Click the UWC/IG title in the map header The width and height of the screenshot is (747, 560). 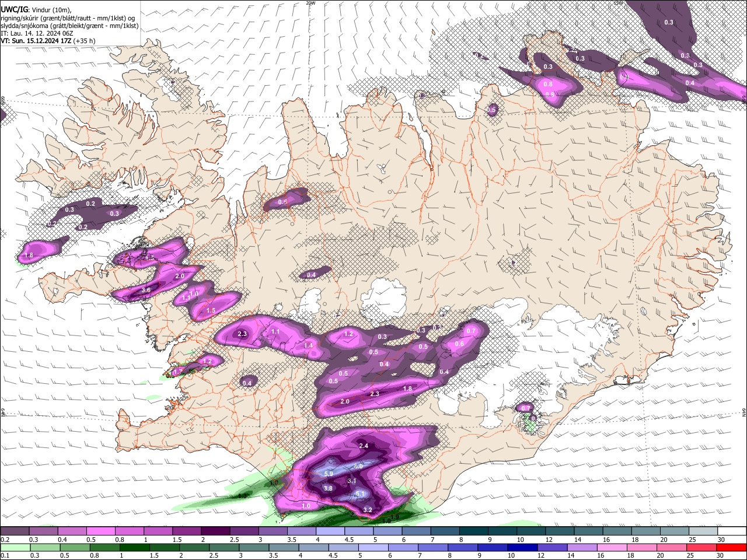point(14,9)
